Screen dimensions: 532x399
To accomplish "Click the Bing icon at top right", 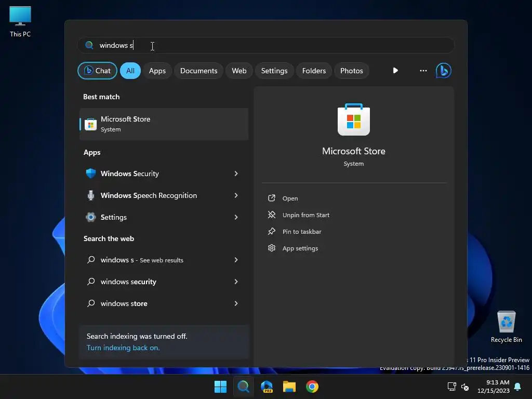I will coord(443,71).
